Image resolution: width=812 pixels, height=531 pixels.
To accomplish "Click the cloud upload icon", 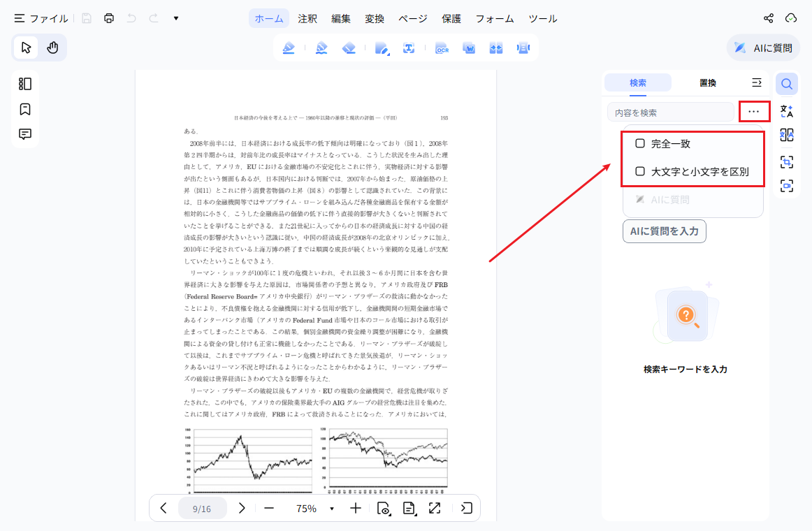I will pyautogui.click(x=791, y=19).
